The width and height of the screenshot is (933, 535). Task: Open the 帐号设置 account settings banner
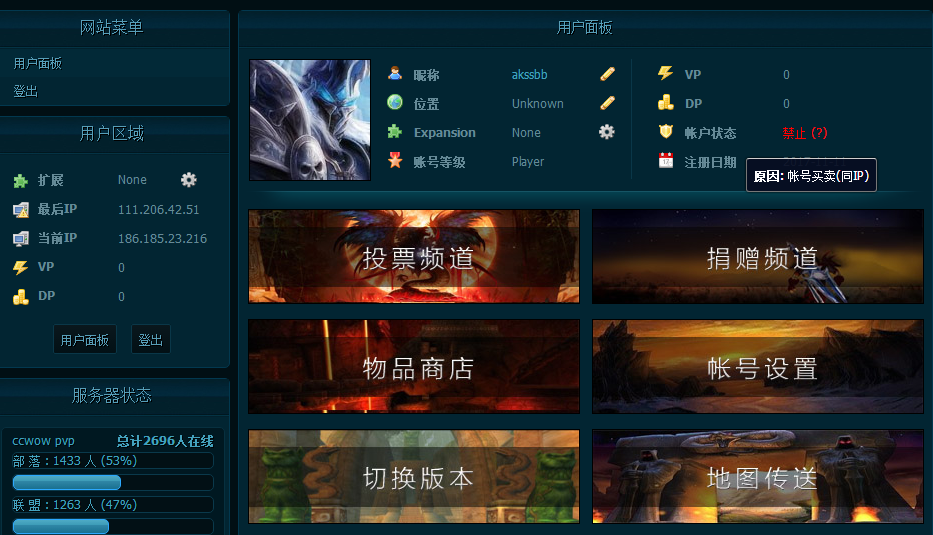click(757, 366)
